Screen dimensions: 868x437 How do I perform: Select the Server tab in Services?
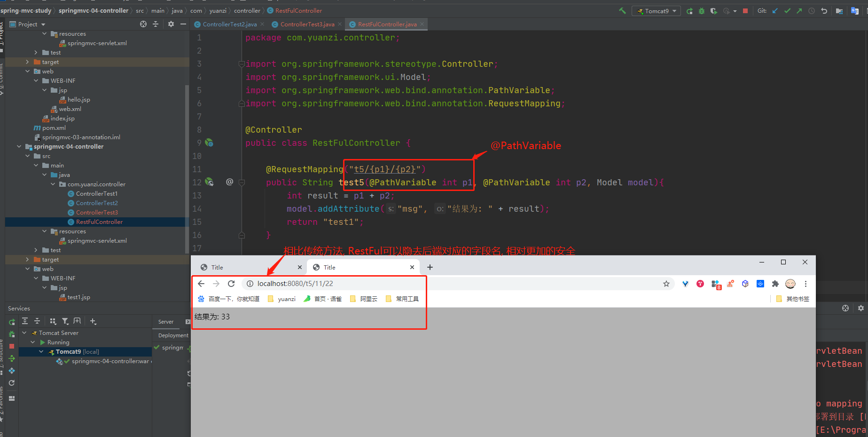coord(166,322)
